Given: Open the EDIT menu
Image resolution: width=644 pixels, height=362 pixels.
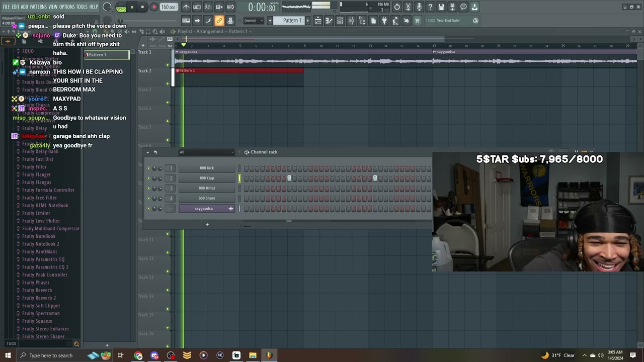Looking at the screenshot, I should pyautogui.click(x=15, y=7).
